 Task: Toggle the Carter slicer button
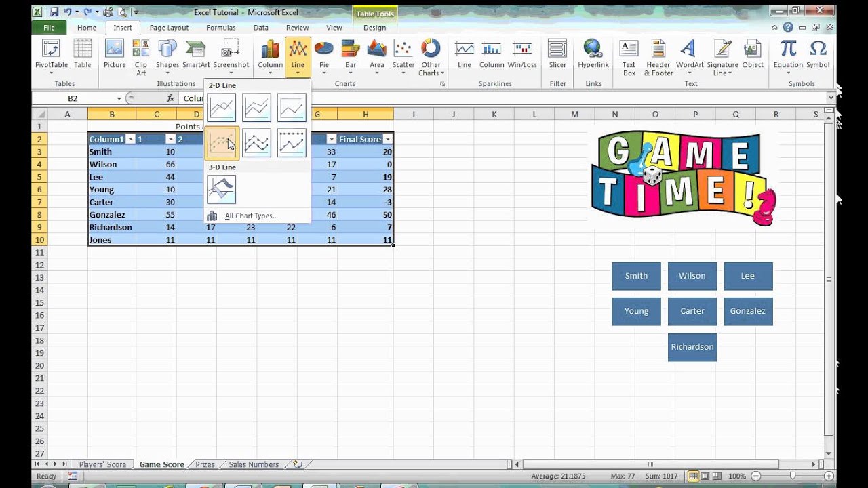tap(692, 311)
